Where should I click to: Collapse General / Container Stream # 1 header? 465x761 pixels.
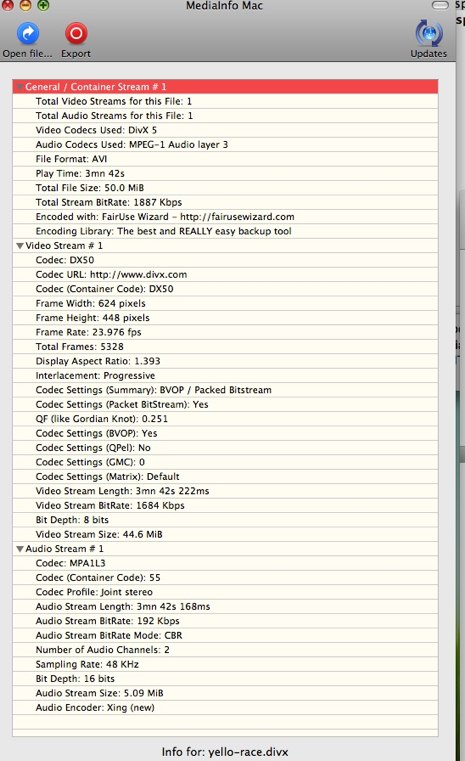pyautogui.click(x=20, y=87)
